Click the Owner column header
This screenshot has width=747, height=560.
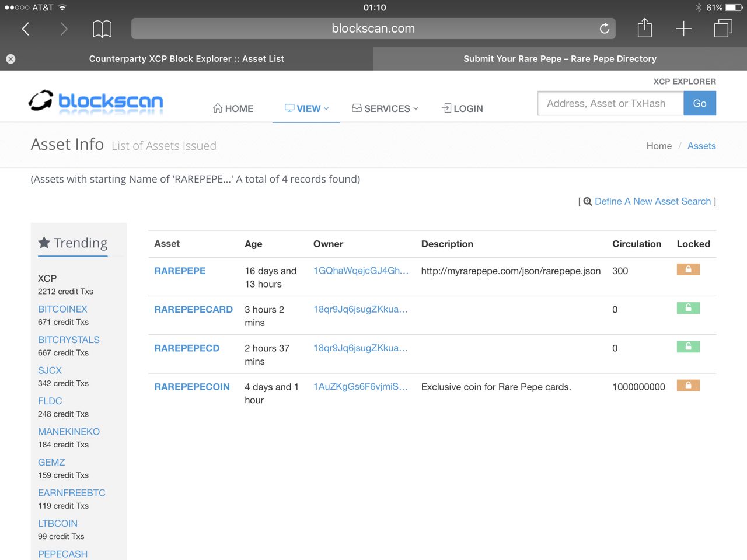[x=328, y=244]
